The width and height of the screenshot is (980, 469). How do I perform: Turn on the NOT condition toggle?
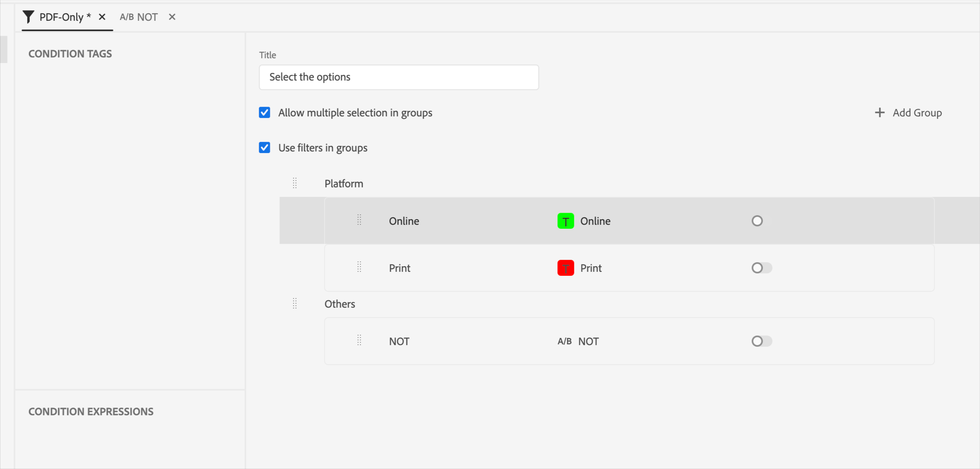(x=761, y=341)
